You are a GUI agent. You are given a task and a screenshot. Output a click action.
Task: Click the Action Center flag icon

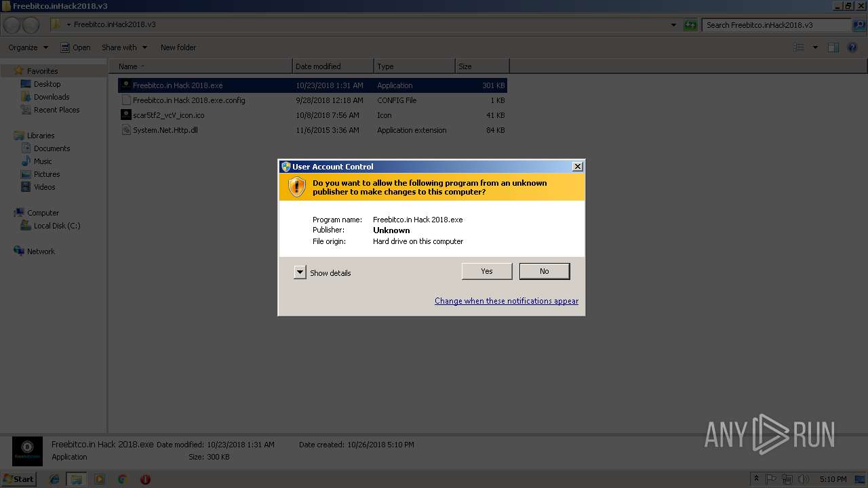click(x=772, y=479)
